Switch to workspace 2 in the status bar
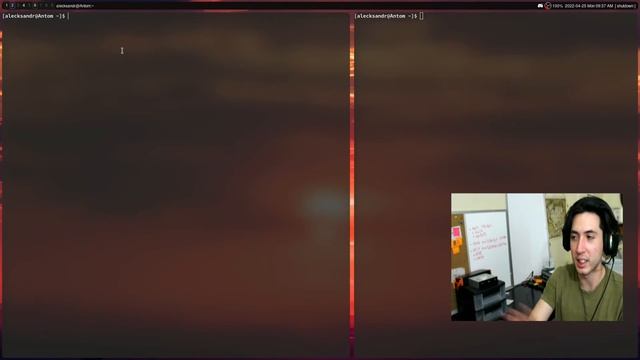The image size is (640, 360). (x=12, y=6)
